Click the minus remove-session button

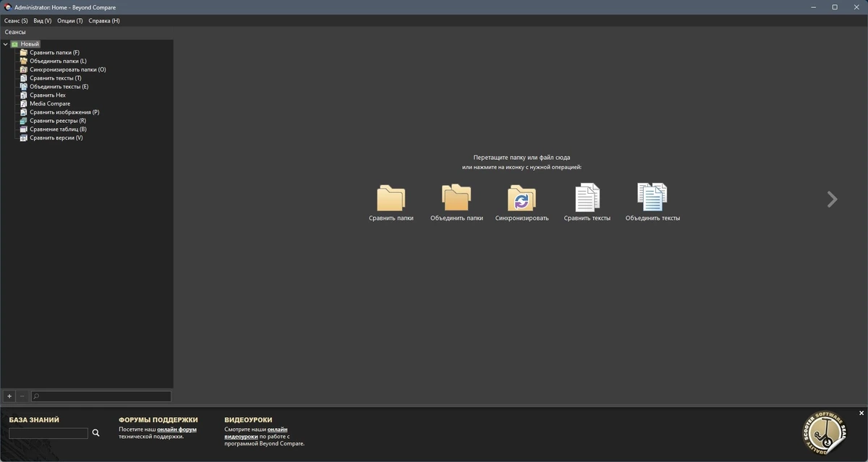22,396
